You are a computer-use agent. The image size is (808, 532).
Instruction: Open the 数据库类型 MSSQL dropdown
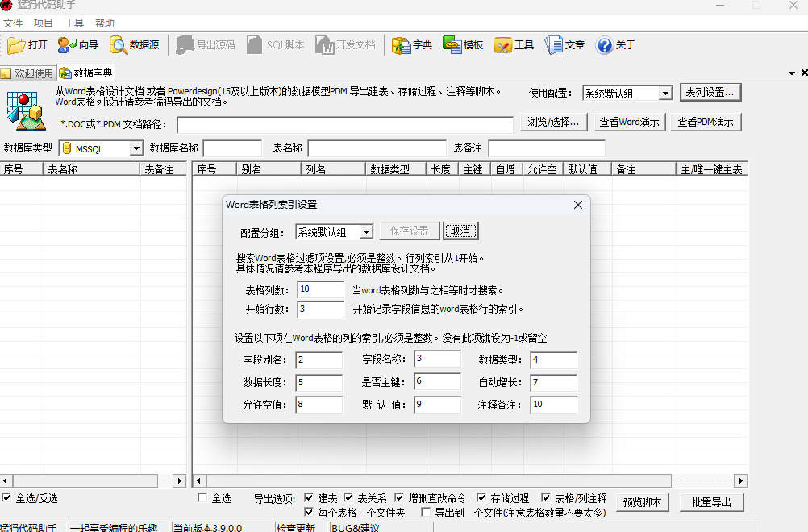pyautogui.click(x=136, y=148)
